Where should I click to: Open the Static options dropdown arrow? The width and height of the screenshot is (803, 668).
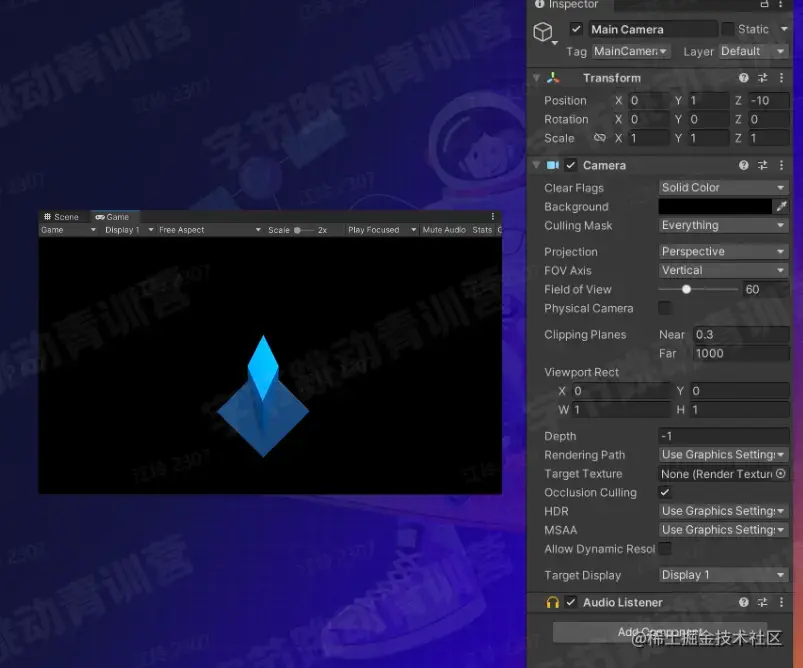[x=784, y=29]
